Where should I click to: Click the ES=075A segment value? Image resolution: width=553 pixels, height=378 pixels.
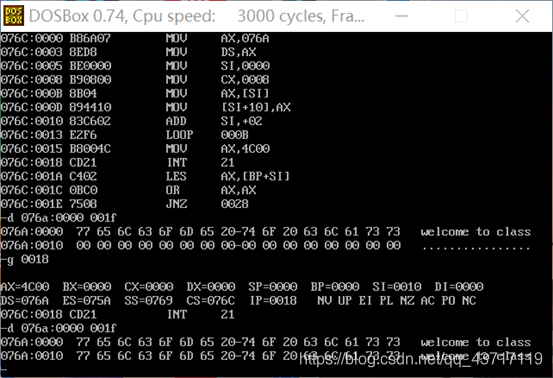[x=87, y=300]
